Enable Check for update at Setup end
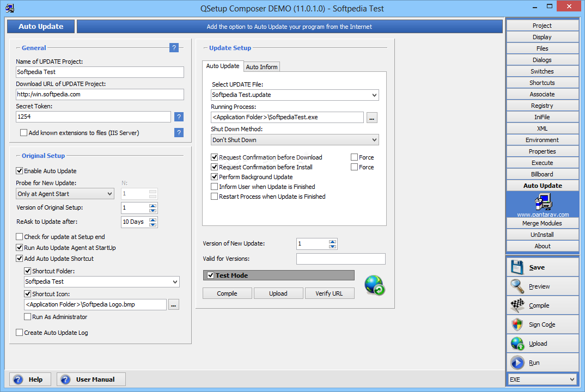Image resolution: width=585 pixels, height=392 pixels. (20, 237)
